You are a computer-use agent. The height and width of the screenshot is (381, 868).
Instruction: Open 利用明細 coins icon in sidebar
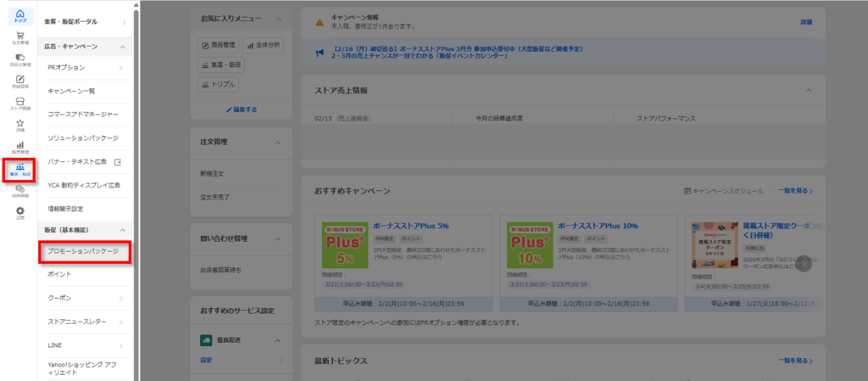pyautogui.click(x=20, y=191)
